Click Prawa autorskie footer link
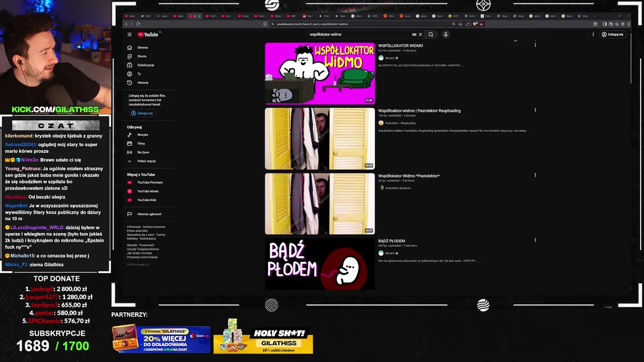644x362 pixels. (137, 231)
